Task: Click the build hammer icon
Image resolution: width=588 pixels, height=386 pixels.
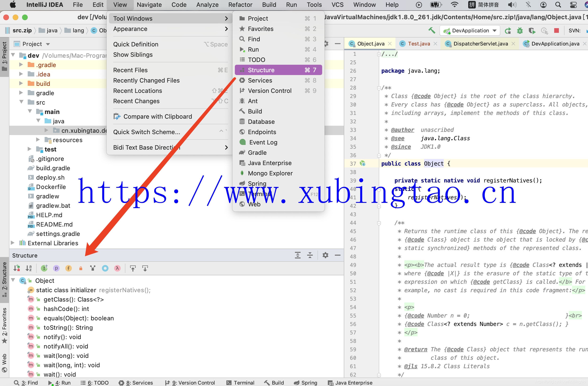Action: tap(432, 30)
